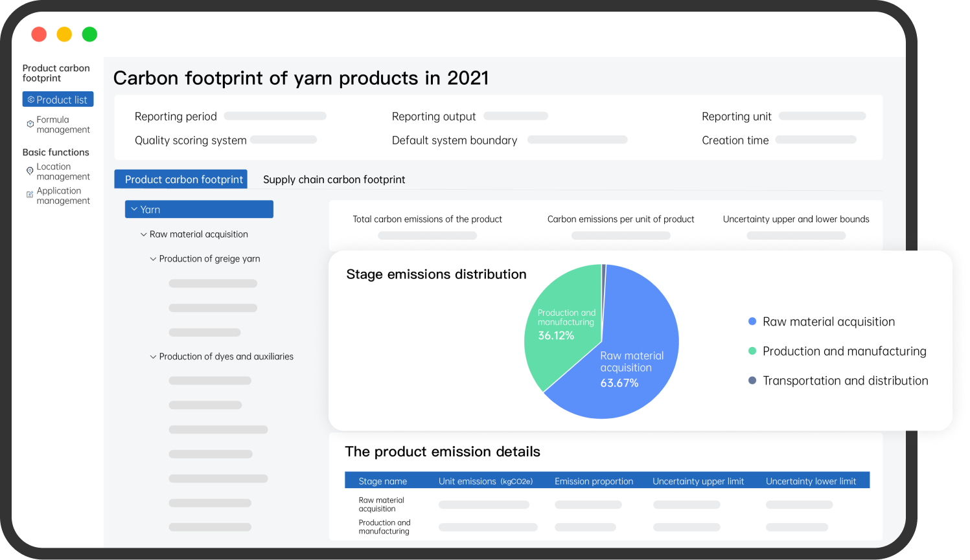Collapse the Yarn tree node chevron
This screenshot has height=560, width=970.
134,209
